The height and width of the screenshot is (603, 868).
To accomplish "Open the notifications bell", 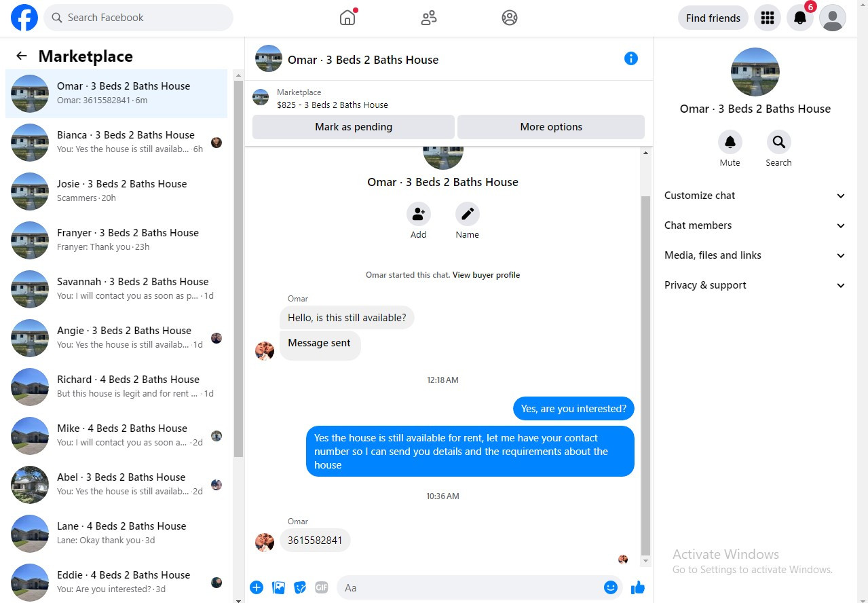I will (x=800, y=18).
